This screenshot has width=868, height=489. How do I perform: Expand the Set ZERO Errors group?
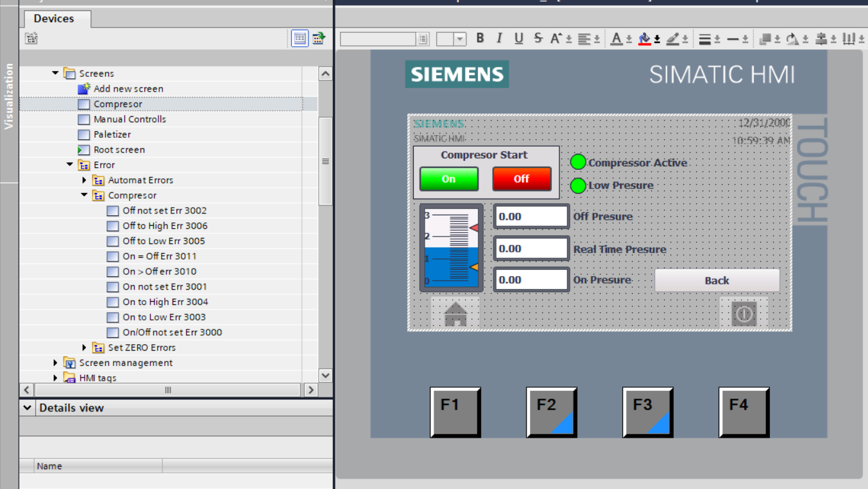84,347
